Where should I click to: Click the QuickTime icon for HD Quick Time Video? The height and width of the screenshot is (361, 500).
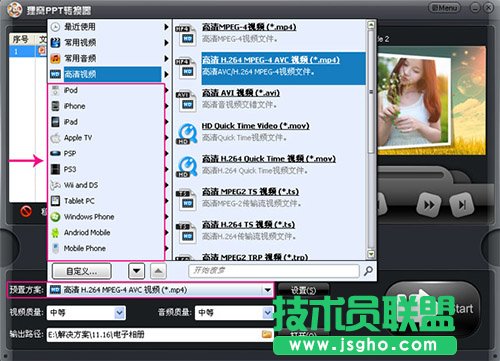(187, 133)
